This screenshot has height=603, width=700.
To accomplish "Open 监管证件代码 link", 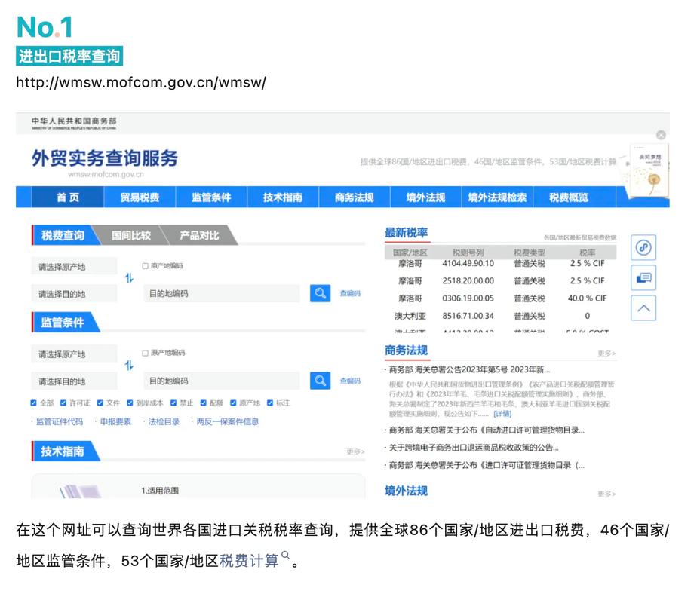I will pos(60,421).
